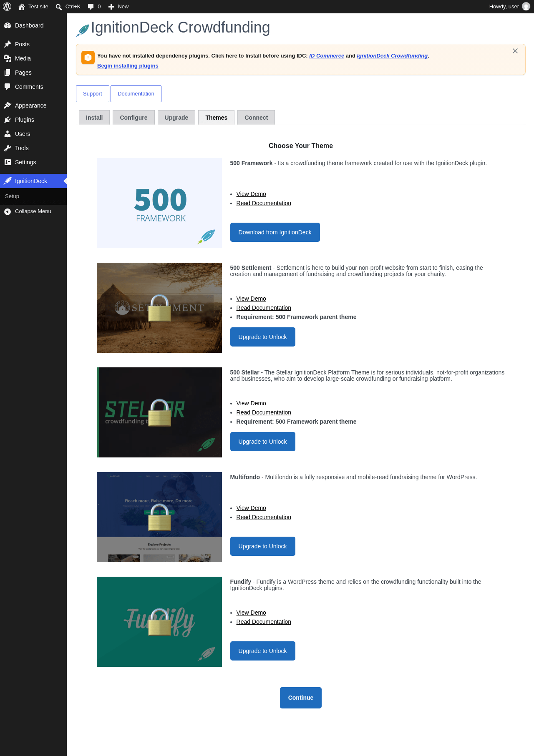View Demo of 500 Stellar
The image size is (534, 756).
[251, 403]
